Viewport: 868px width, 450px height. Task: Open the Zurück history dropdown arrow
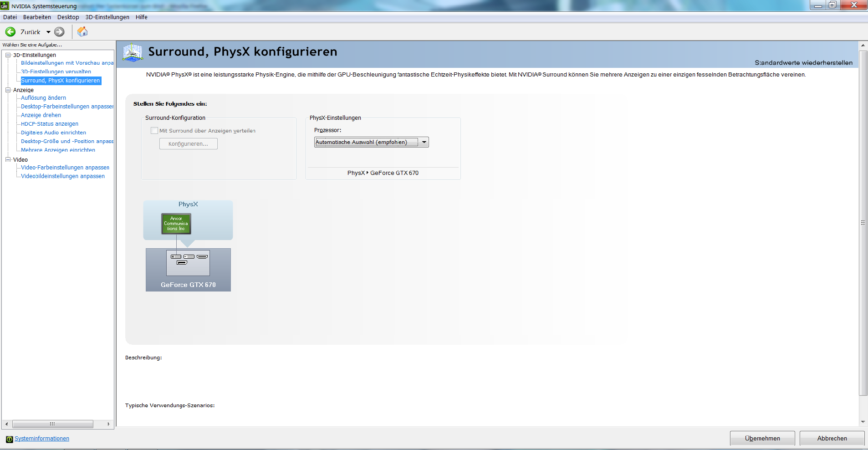(48, 32)
